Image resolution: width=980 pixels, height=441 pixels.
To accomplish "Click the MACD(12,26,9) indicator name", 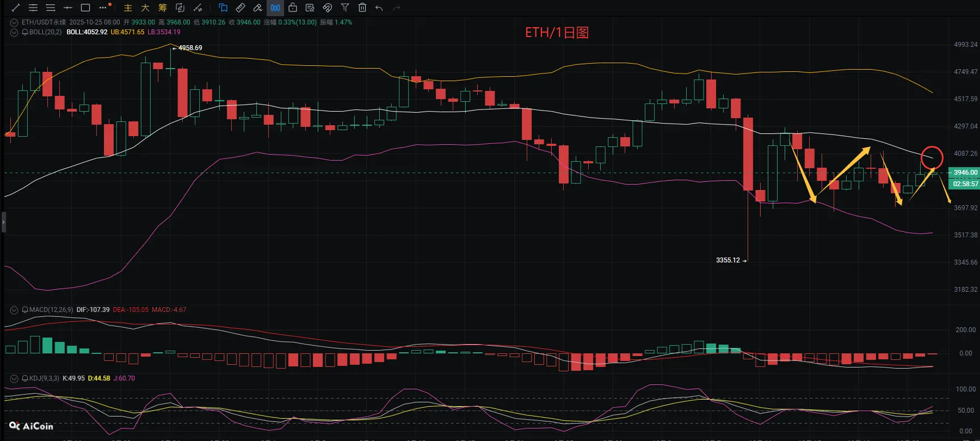I will [51, 310].
